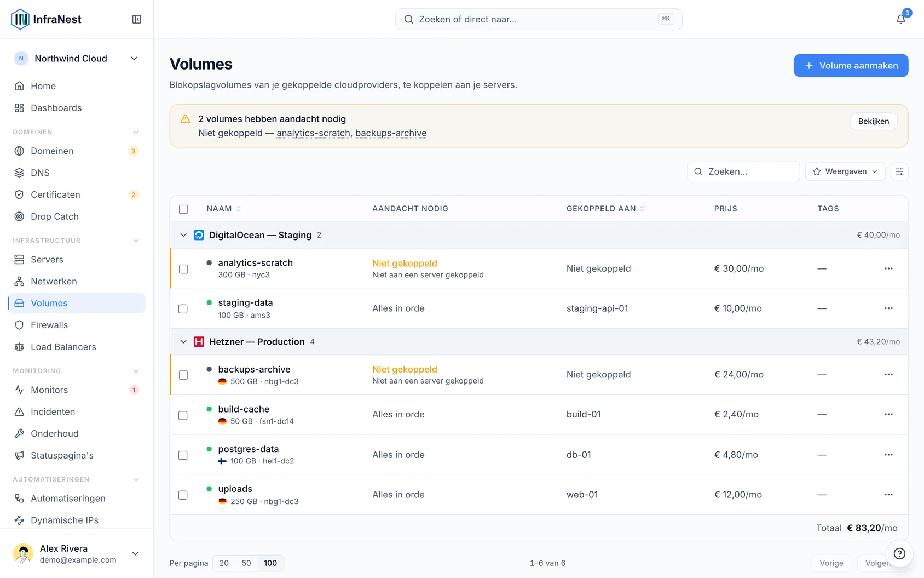This screenshot has width=924, height=578.
Task: Collapse the sidebar panel icon
Action: tap(137, 19)
